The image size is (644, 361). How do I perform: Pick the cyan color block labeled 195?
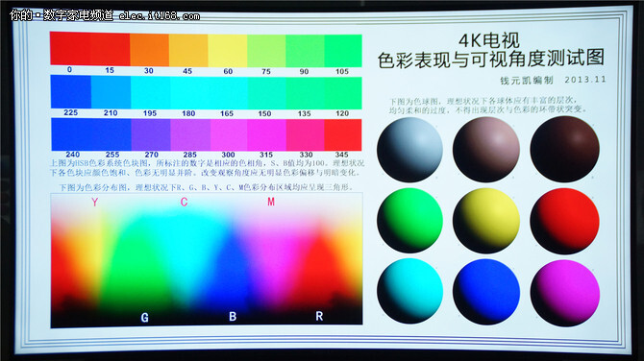point(150,92)
